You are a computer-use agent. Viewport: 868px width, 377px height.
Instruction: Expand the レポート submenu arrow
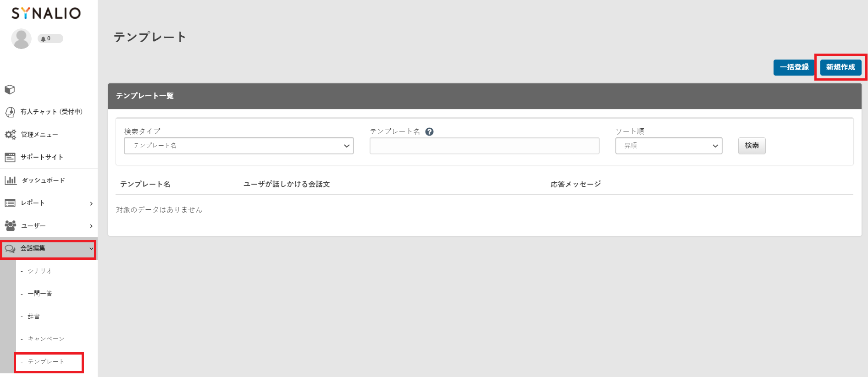[91, 203]
